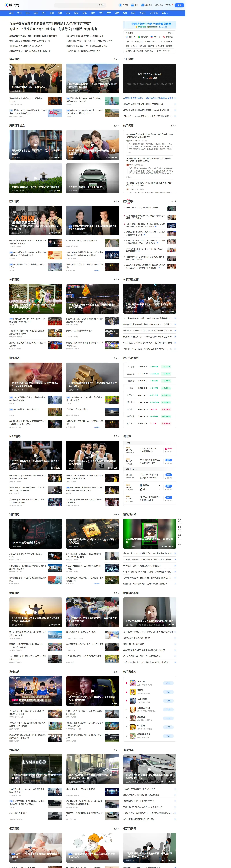This screenshot has width=231, height=868.
Task: Expand 更多 in the 产品推荐 panel
Action: click(x=171, y=33)
